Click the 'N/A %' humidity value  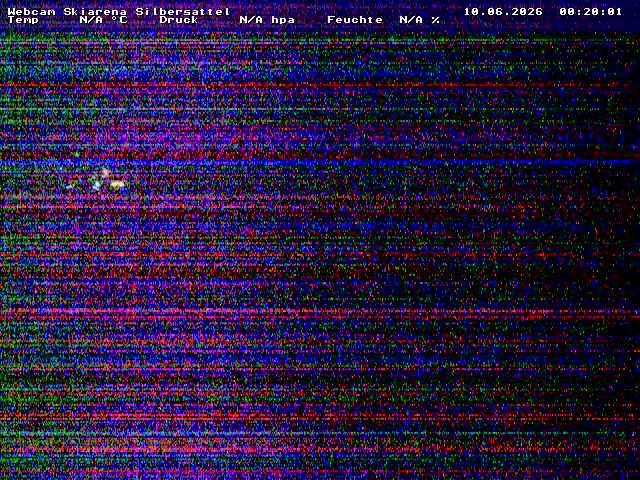pyautogui.click(x=420, y=20)
